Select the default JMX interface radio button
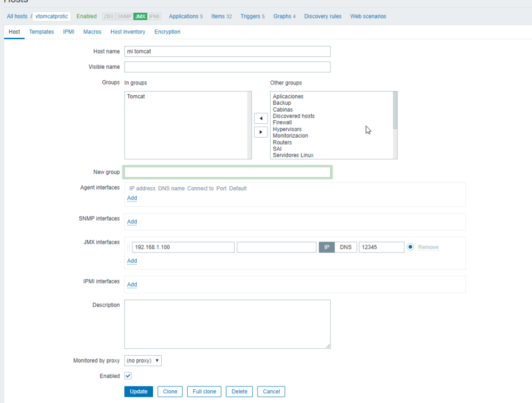 410,247
